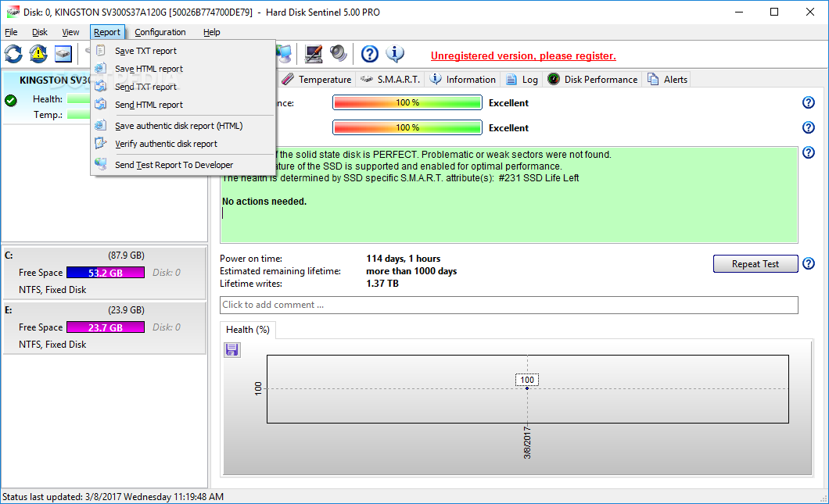This screenshot has width=829, height=504.
Task: Select Save authentic disk report (HTML)
Action: click(183, 126)
